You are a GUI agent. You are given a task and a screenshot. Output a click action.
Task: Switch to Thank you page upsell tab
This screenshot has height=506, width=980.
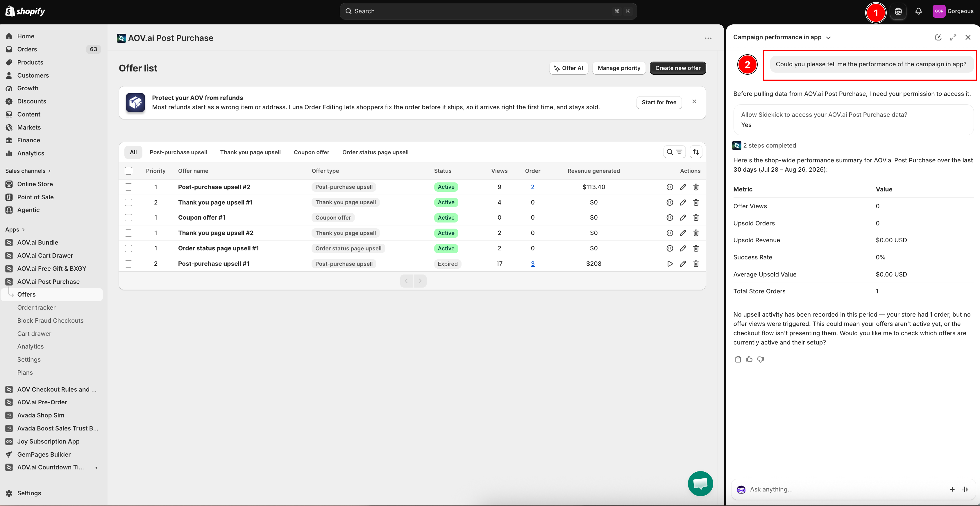click(x=250, y=152)
